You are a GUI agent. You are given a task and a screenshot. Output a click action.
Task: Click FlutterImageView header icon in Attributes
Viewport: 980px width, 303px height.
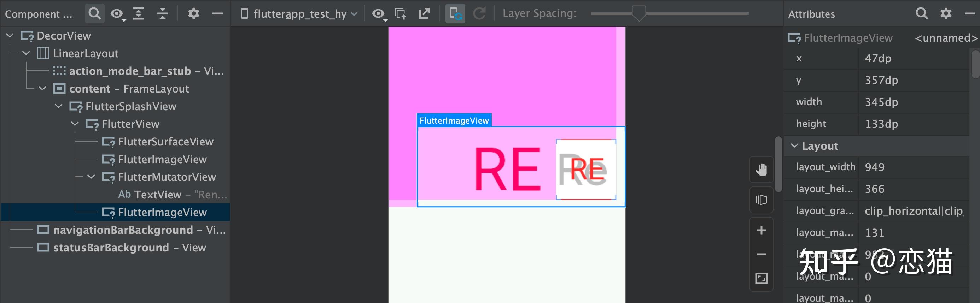pyautogui.click(x=794, y=38)
